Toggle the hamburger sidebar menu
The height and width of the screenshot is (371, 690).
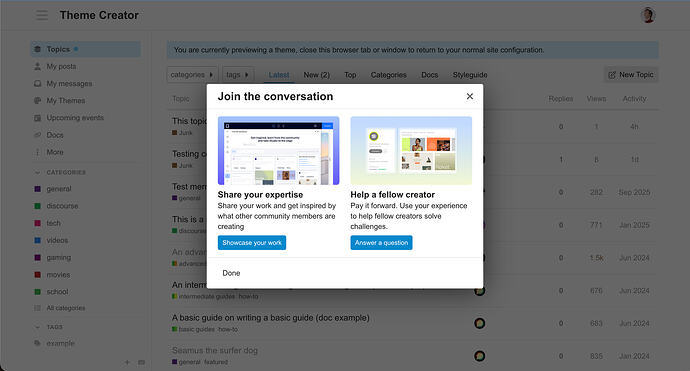coord(42,15)
